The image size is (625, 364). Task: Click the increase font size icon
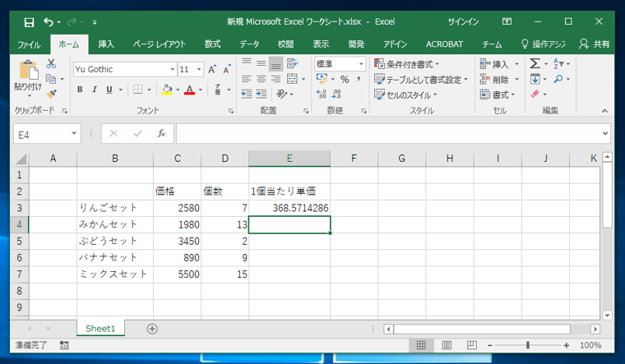[213, 70]
